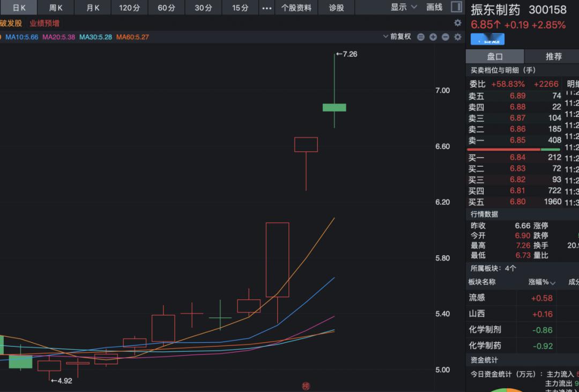
Task: Zoom out chart with minus icon
Action: (446, 37)
